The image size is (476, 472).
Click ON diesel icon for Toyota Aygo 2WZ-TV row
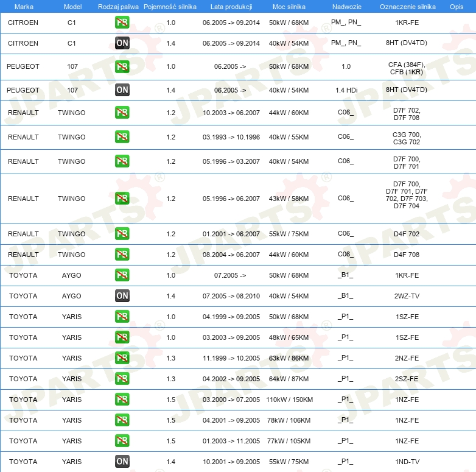coord(122,295)
